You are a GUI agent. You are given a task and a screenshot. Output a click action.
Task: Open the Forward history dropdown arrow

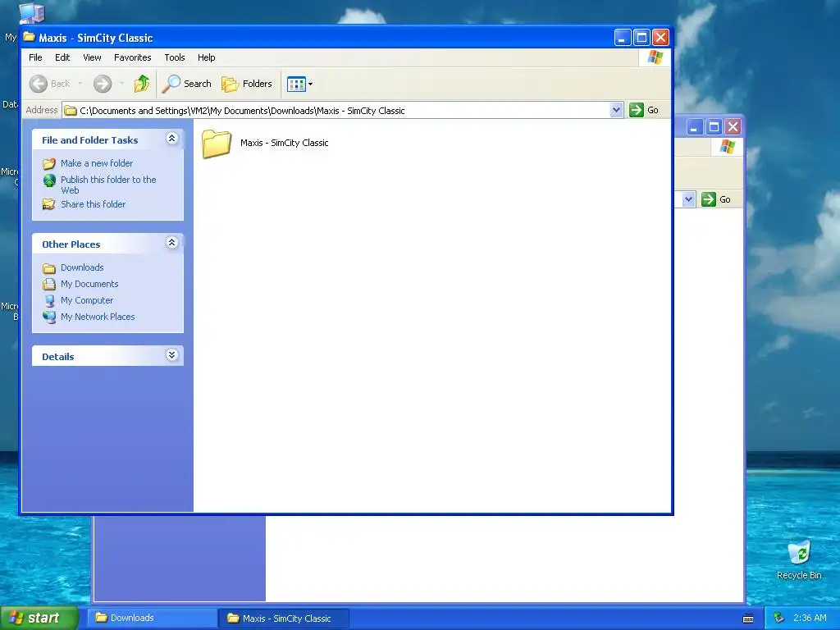[121, 84]
